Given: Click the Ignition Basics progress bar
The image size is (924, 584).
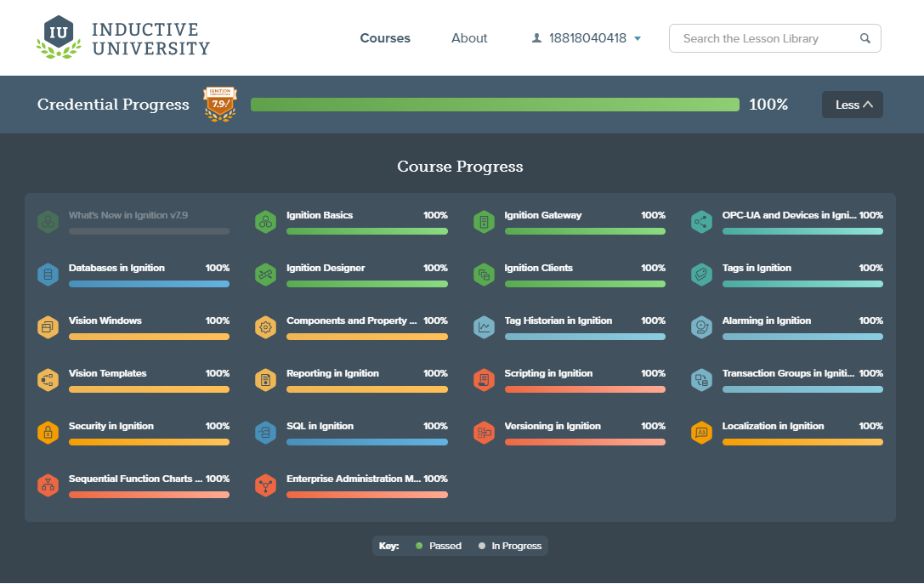Looking at the screenshot, I should point(367,231).
